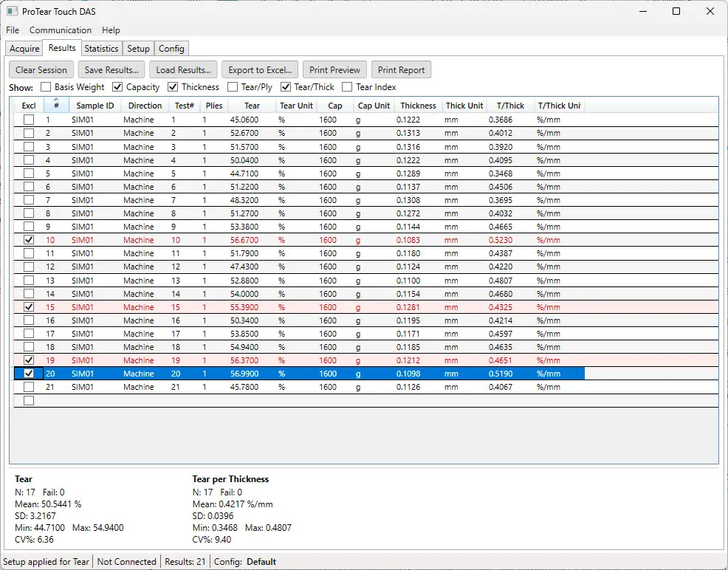Uncheck the Thickness show checkbox
Viewport: 728px width, 570px height.
173,87
